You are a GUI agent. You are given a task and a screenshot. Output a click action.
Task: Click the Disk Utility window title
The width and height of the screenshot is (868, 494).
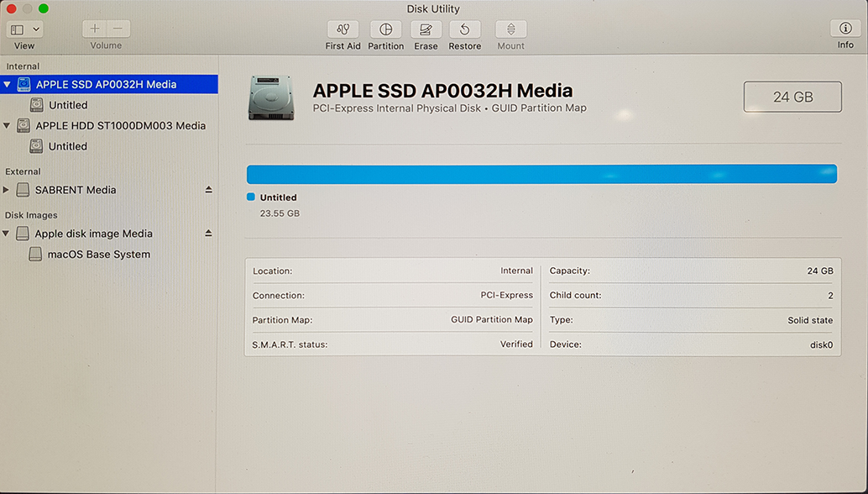[433, 9]
